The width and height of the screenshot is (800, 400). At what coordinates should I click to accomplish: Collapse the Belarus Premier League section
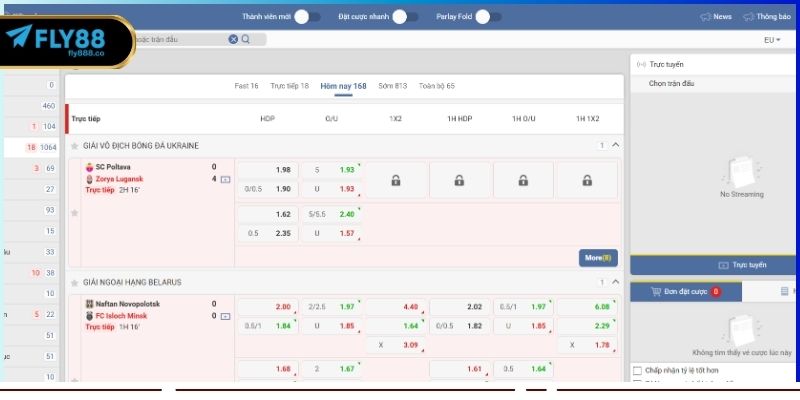coord(615,283)
